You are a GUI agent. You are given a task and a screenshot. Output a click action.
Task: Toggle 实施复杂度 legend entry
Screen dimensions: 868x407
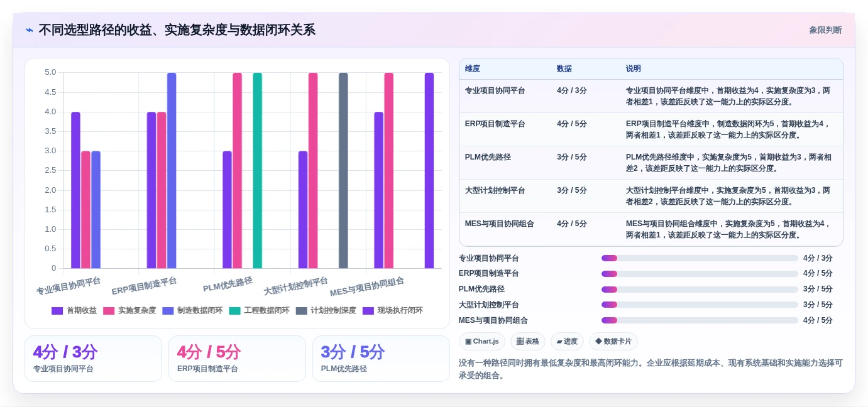[x=129, y=310]
